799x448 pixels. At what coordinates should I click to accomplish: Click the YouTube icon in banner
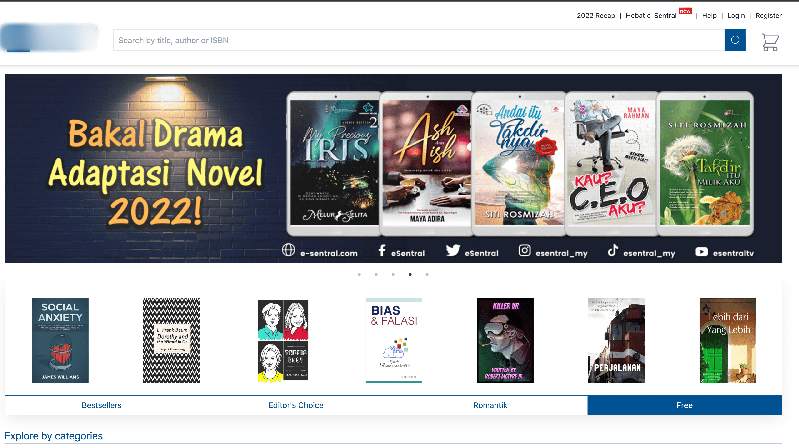coord(702,251)
